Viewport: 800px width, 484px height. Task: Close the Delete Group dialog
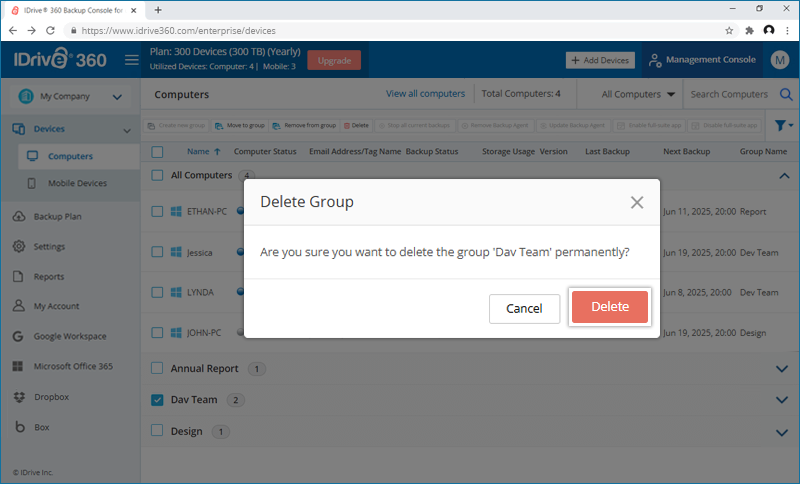[637, 202]
